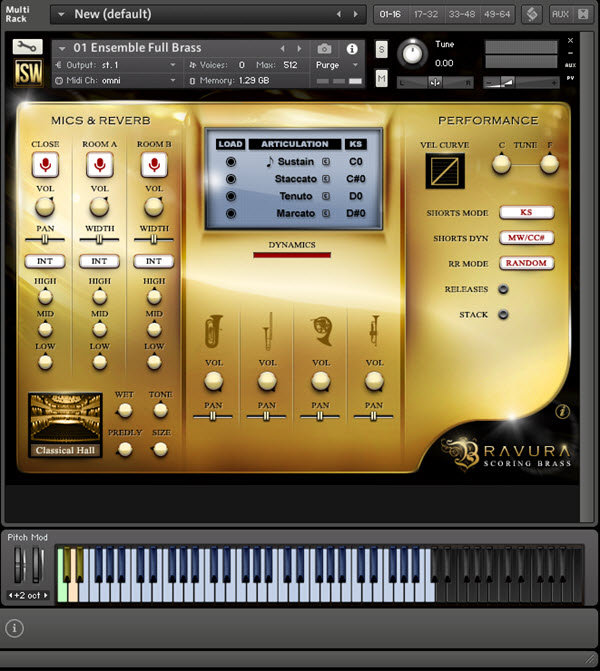Image resolution: width=600 pixels, height=671 pixels.
Task: Go to previous multi with left arrow
Action: (x=339, y=14)
